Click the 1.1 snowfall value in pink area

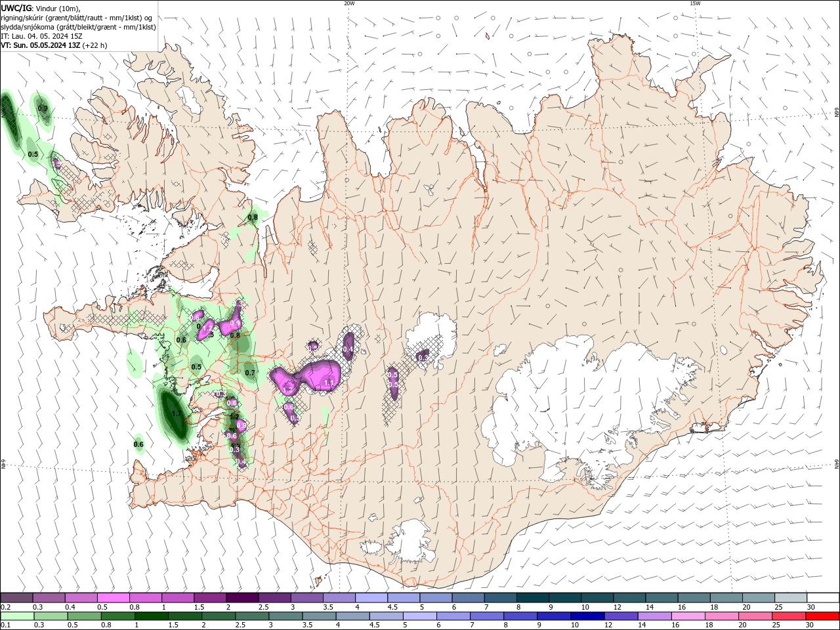(x=329, y=383)
